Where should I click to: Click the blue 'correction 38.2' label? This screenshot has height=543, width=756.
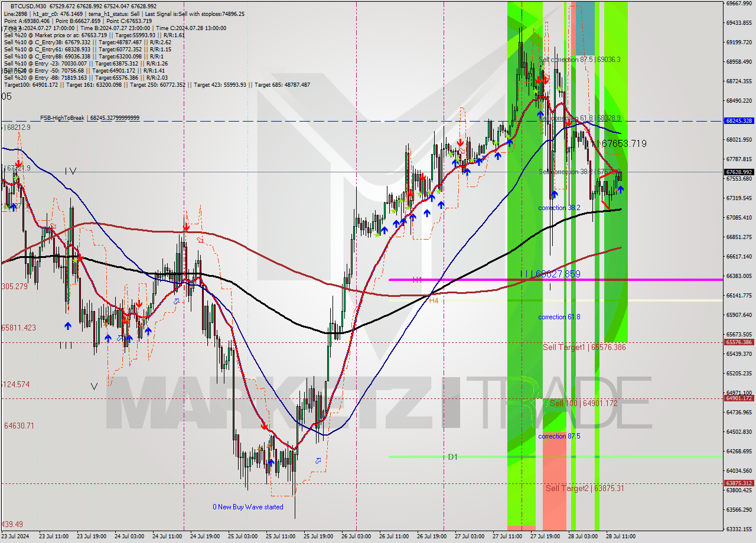(559, 208)
